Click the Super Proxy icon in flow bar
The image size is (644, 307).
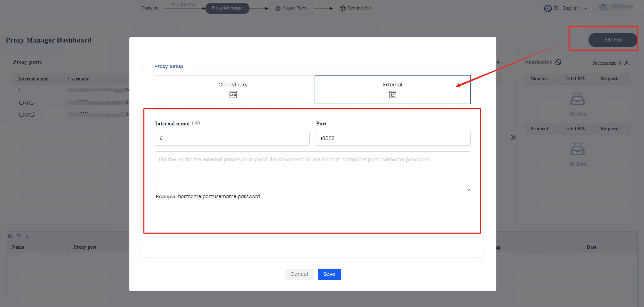click(278, 8)
